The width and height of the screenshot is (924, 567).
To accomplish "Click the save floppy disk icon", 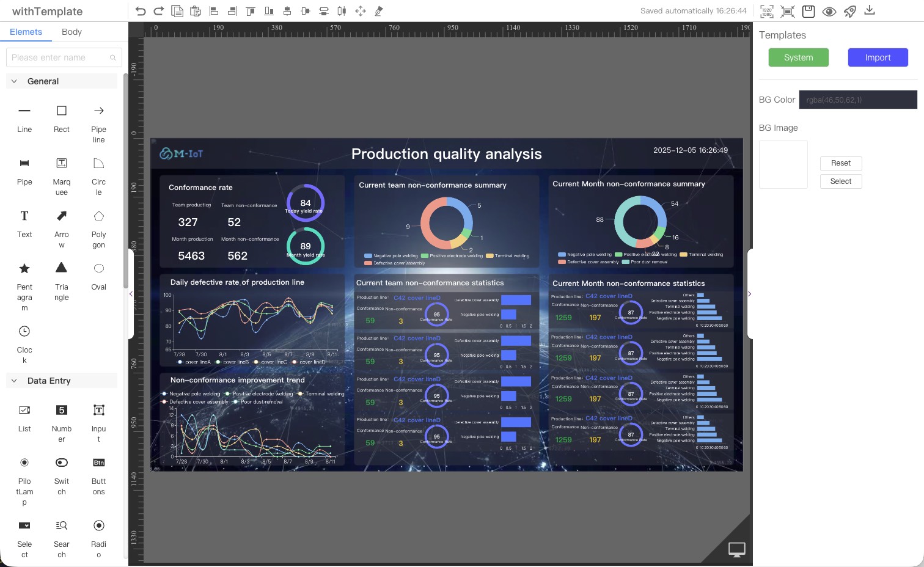I will 809,11.
